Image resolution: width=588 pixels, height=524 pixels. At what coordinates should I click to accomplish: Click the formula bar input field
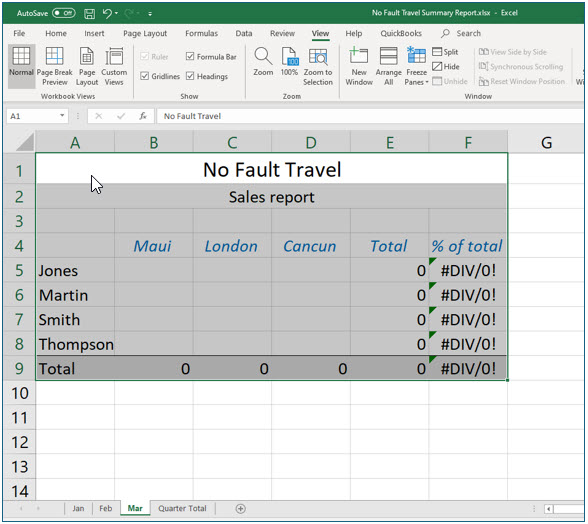[x=369, y=116]
